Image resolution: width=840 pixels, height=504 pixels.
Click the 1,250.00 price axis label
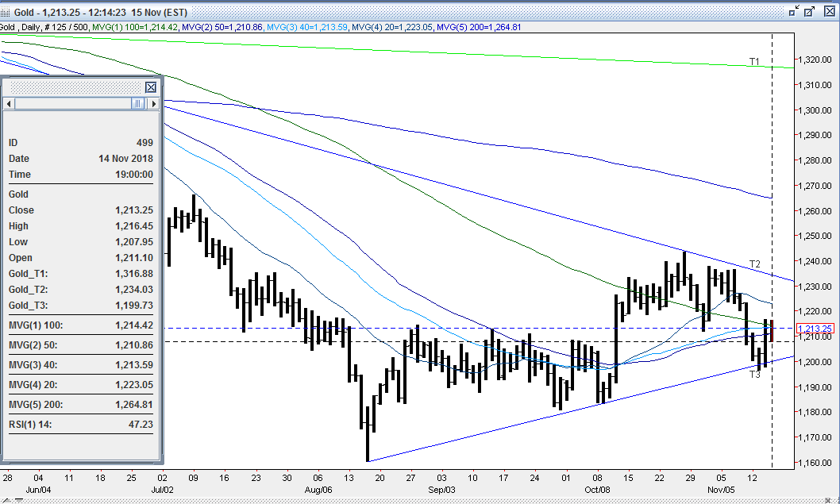[815, 237]
